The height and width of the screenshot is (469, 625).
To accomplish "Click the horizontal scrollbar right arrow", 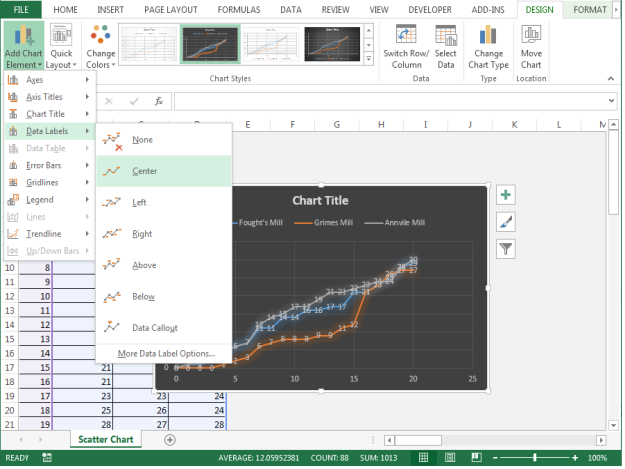I will pyautogui.click(x=601, y=440).
